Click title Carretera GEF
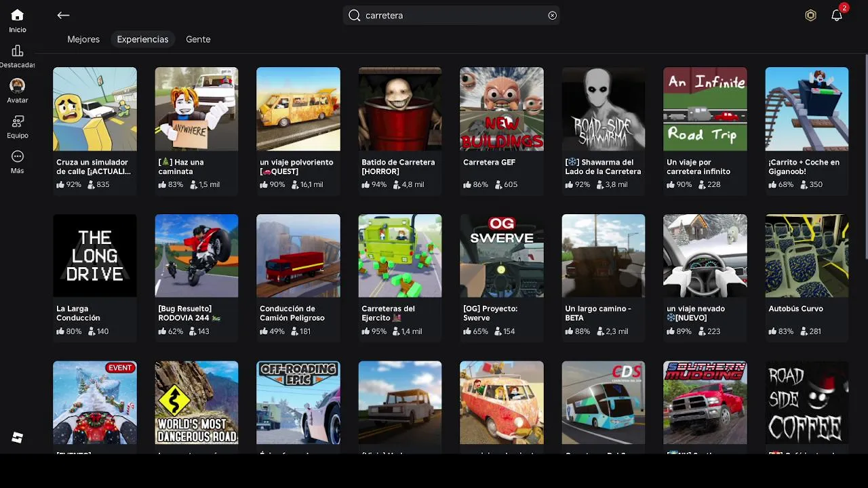Image resolution: width=868 pixels, height=488 pixels. 490,163
